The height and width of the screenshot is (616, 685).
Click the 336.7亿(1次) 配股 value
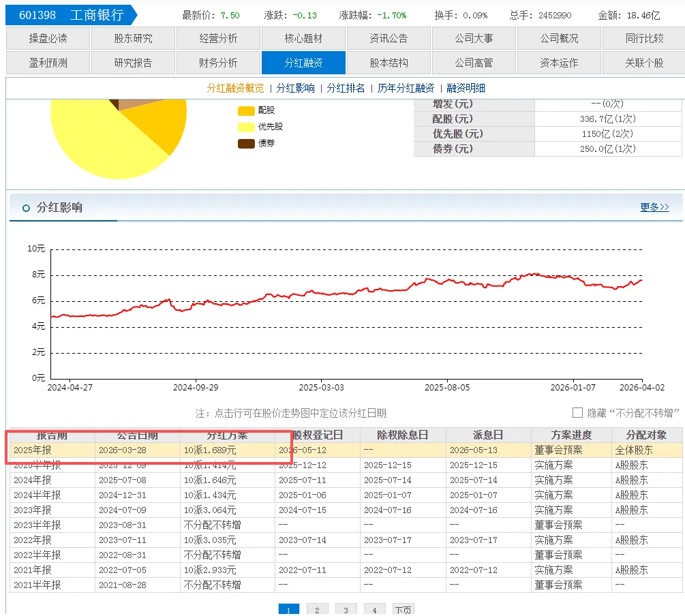click(608, 119)
